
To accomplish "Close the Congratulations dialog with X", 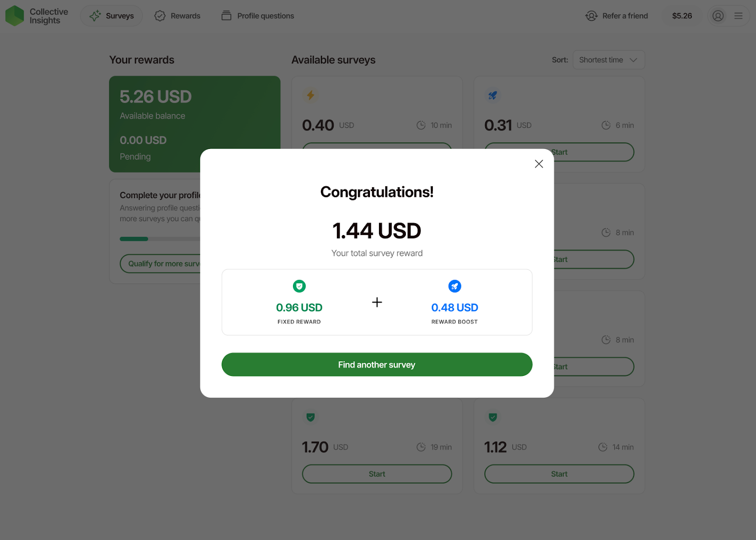I will coord(539,164).
